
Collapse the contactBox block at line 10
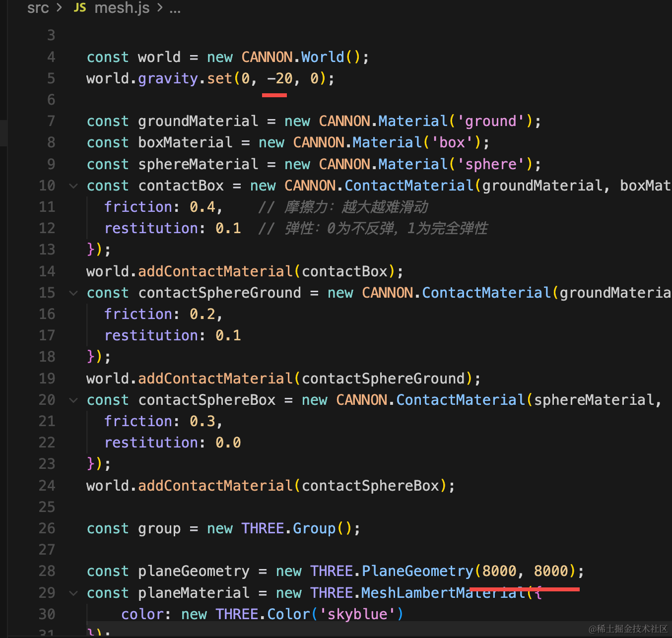(73, 186)
